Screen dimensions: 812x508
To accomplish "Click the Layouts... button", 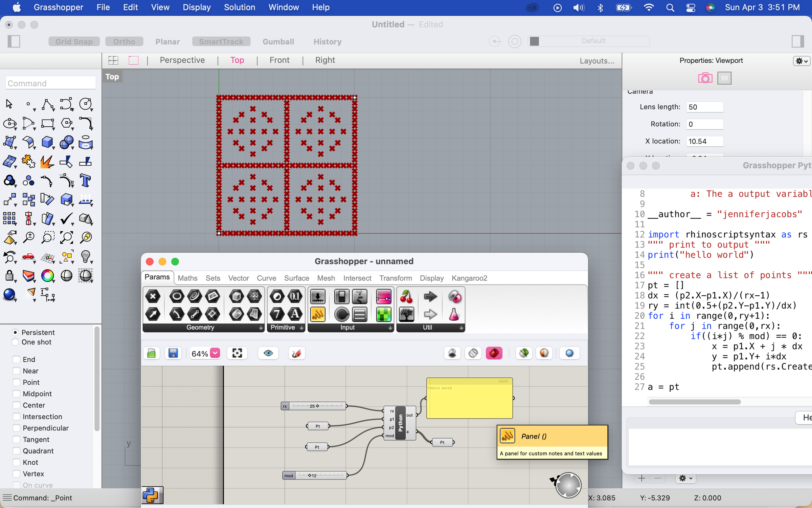I will [596, 61].
